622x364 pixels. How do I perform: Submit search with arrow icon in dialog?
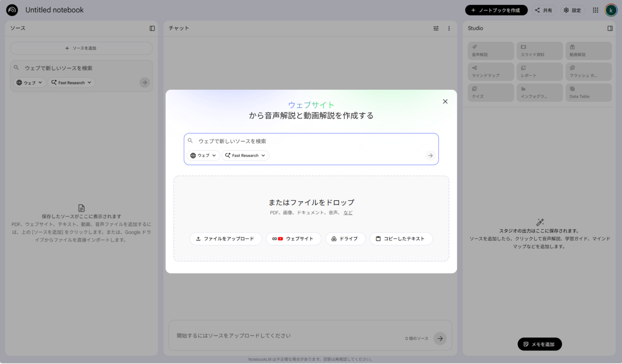point(430,156)
